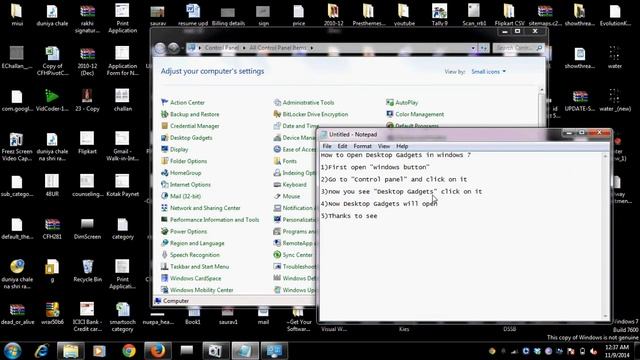The height and width of the screenshot is (360, 640).
Task: Expand arrow after All Control Panel Items
Action: click(x=312, y=48)
